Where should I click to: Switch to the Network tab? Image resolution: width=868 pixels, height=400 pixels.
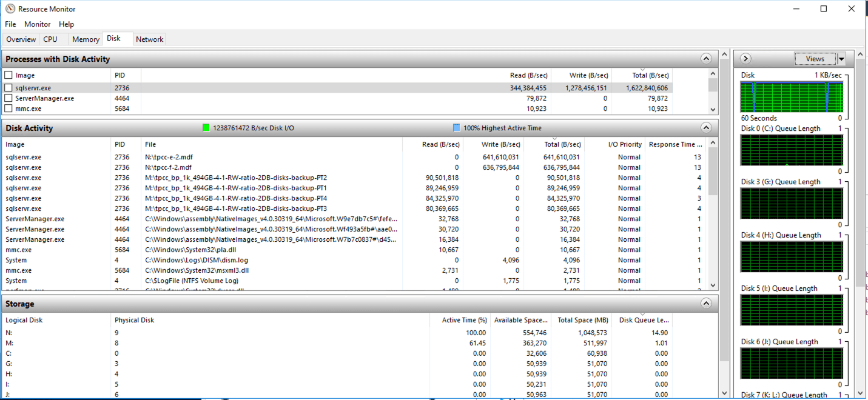pyautogui.click(x=149, y=39)
